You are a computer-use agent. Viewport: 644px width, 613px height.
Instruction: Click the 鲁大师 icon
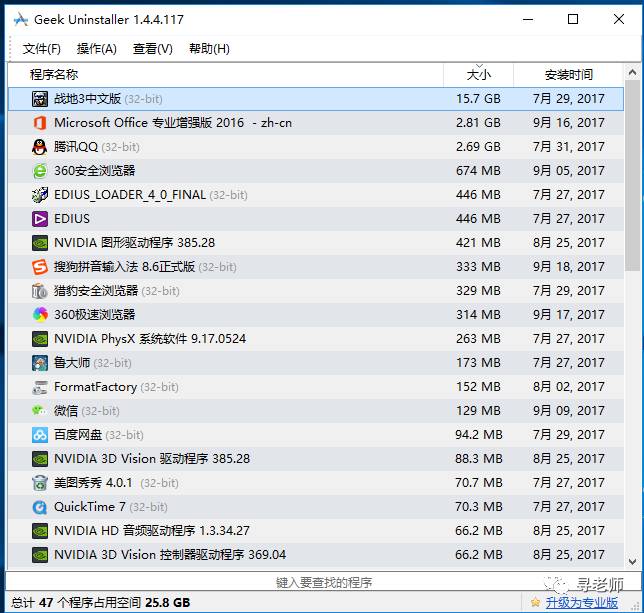40,363
